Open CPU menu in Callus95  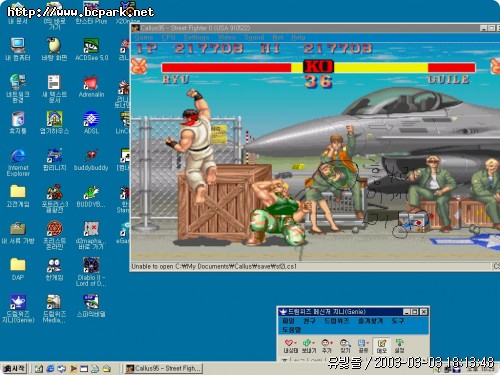coord(168,37)
